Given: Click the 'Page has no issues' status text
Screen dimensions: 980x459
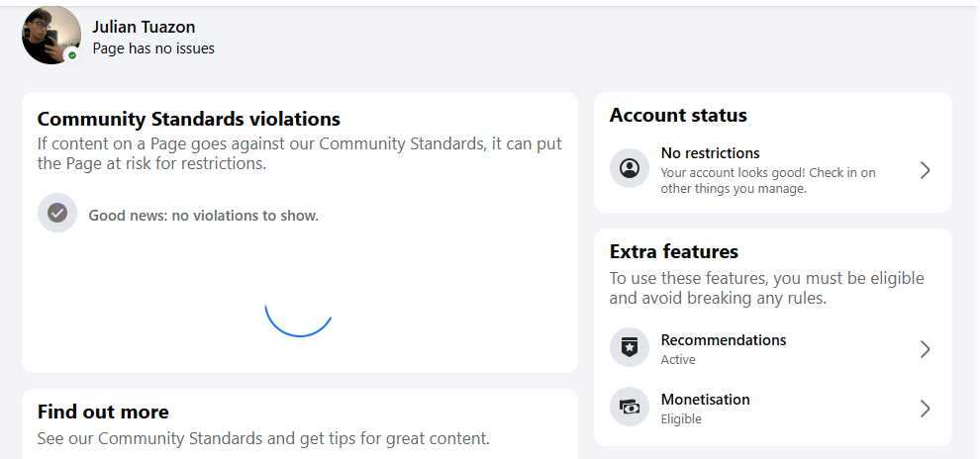Looking at the screenshot, I should [153, 48].
